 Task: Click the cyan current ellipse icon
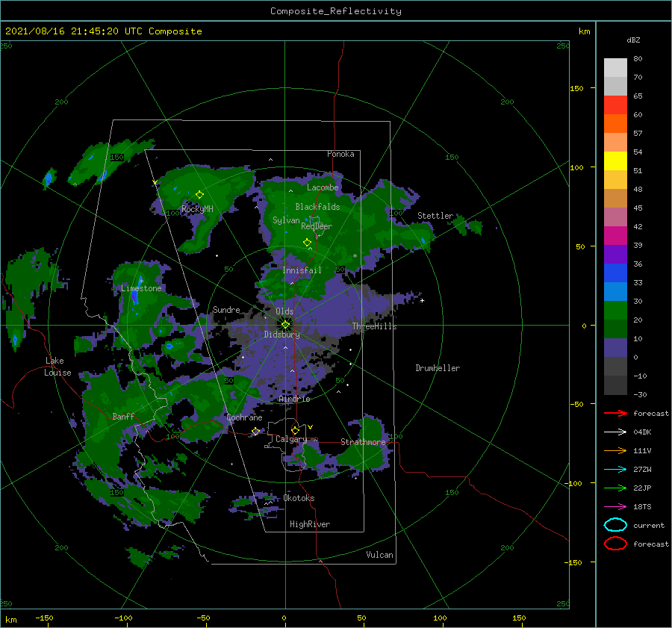tap(615, 525)
